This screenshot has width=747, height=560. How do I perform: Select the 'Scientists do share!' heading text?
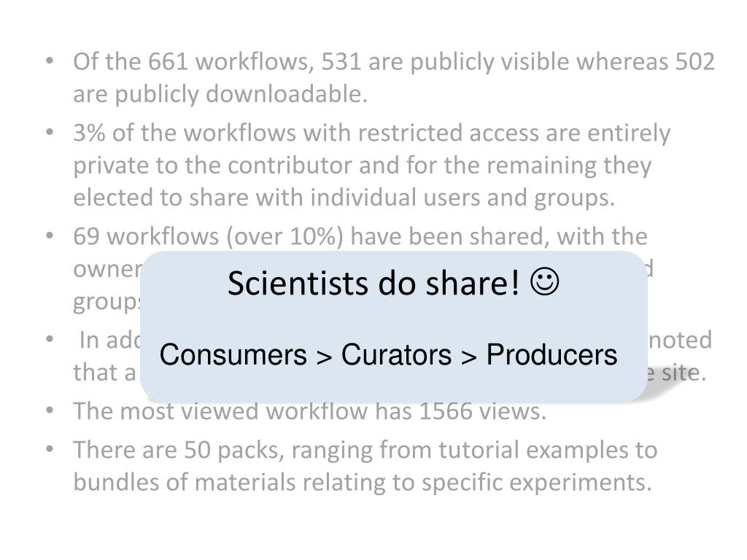(x=373, y=284)
